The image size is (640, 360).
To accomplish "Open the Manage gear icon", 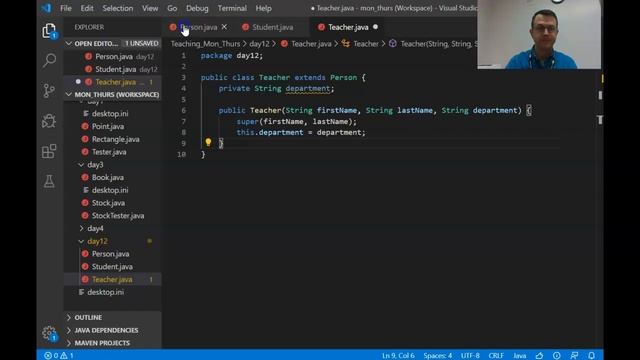I will pos(49,333).
